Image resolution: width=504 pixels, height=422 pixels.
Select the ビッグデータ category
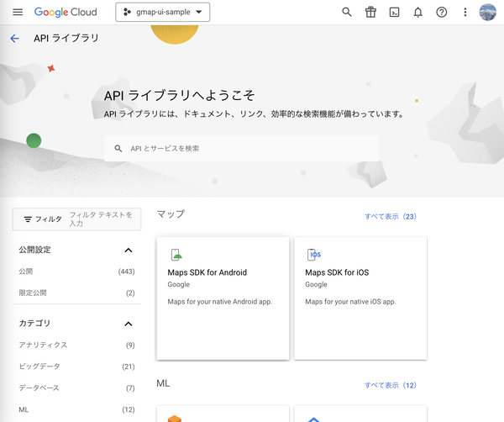coord(76,367)
